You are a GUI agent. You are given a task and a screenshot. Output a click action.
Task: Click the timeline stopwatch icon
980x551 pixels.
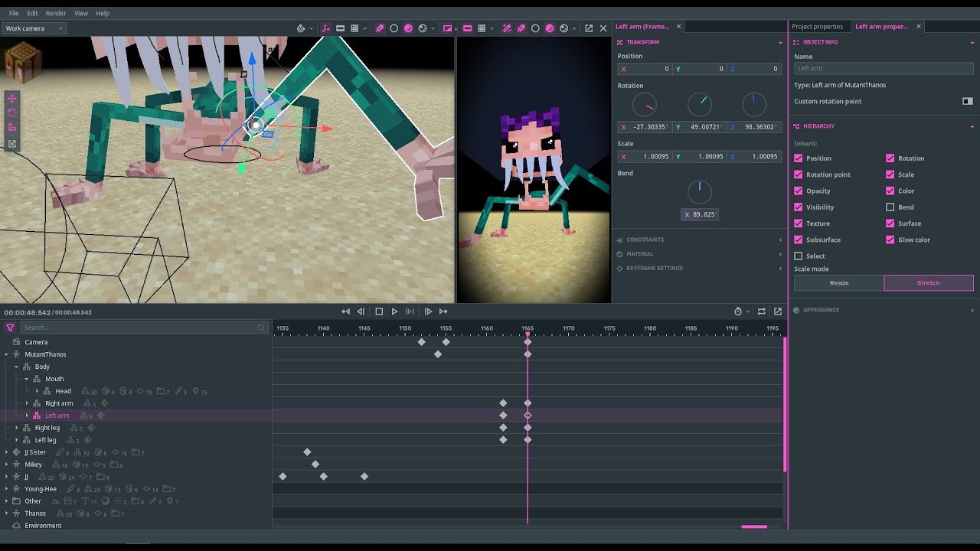coord(738,311)
